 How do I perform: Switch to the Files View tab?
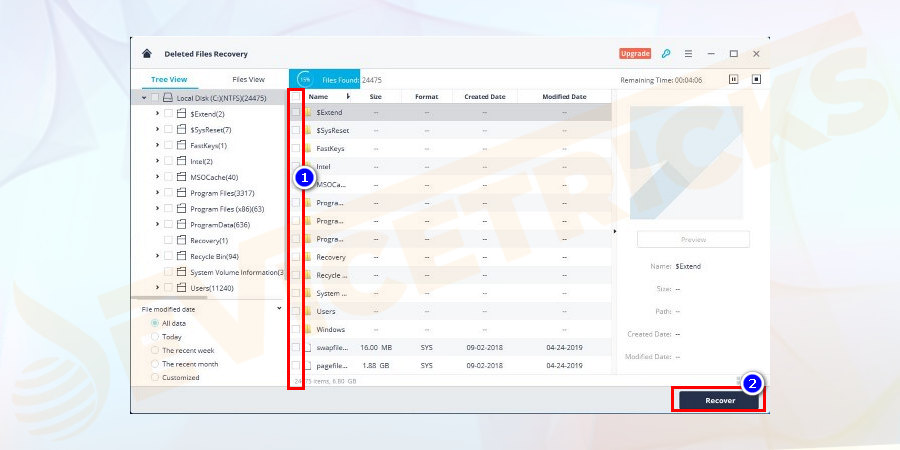click(249, 80)
